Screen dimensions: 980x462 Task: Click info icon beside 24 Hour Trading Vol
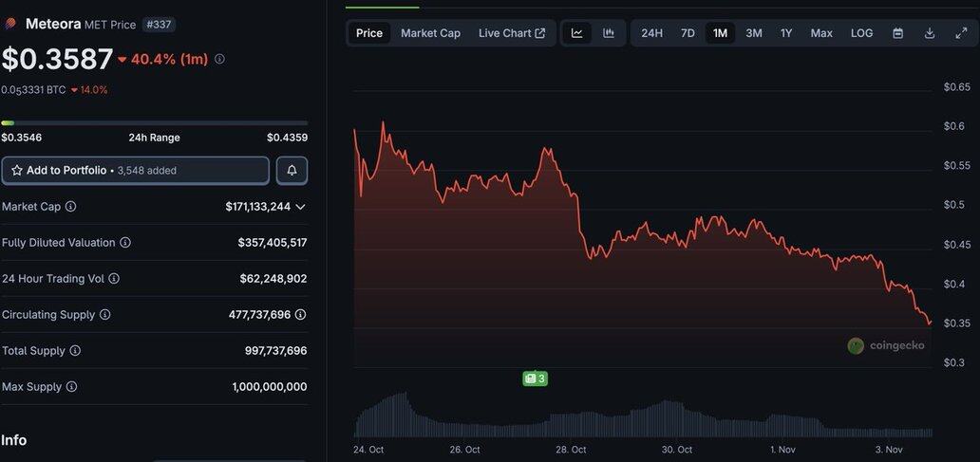click(114, 279)
